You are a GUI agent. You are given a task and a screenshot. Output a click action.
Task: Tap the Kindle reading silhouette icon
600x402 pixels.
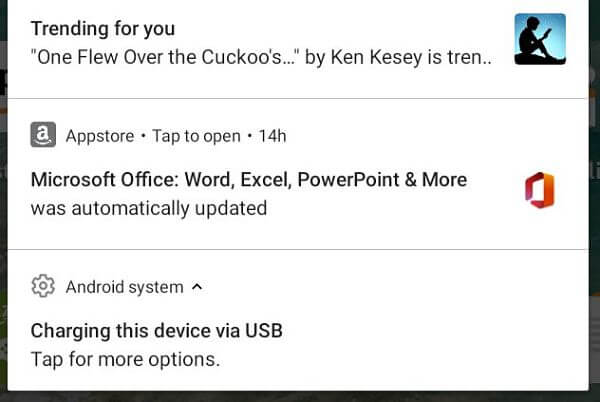point(540,39)
